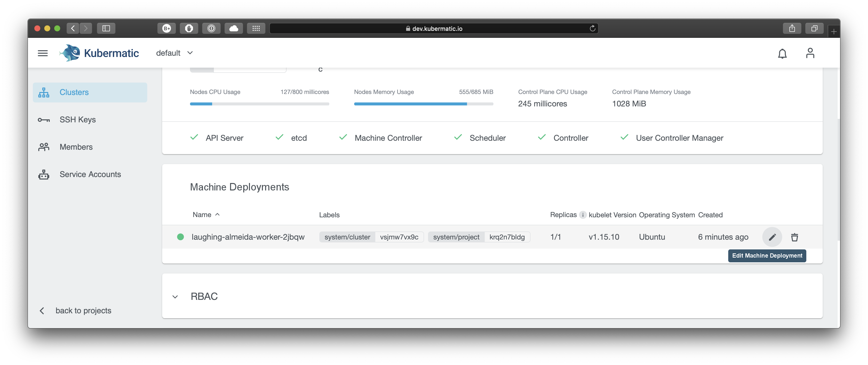This screenshot has height=365, width=868.
Task: Open the notifications bell
Action: 782,53
